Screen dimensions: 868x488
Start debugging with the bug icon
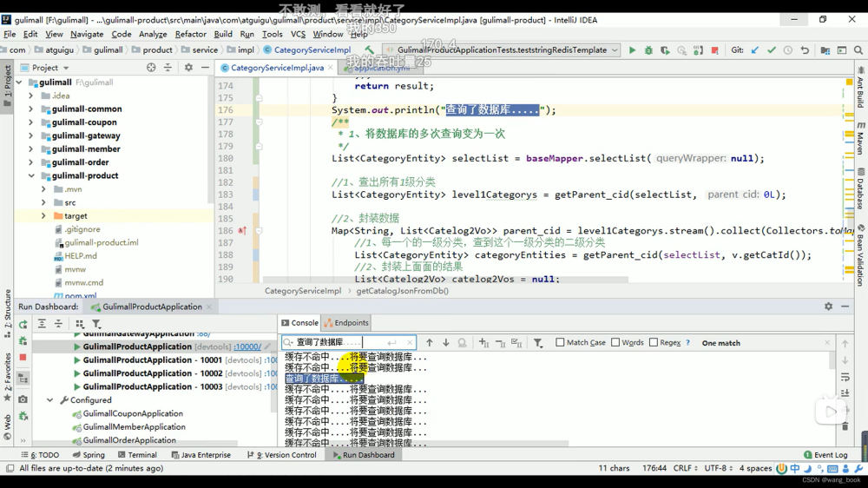click(648, 49)
